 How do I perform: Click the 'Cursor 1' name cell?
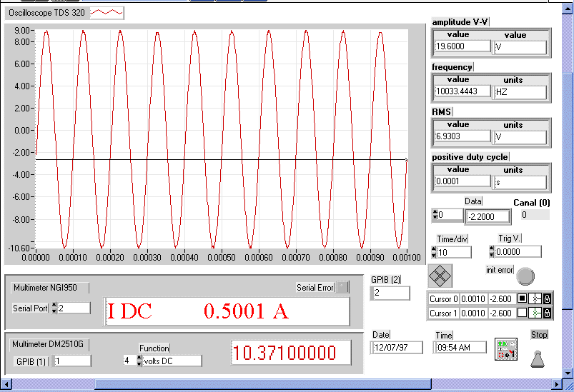[444, 313]
